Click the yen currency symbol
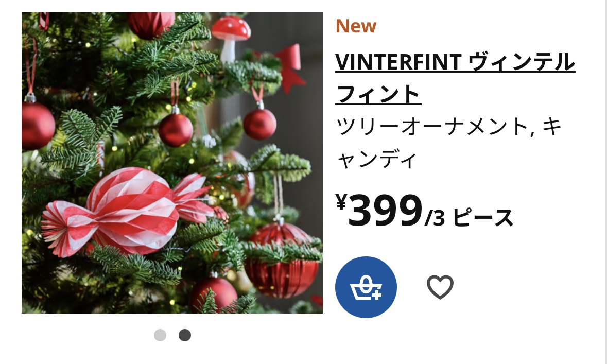Image resolution: width=607 pixels, height=364 pixels. click(341, 202)
